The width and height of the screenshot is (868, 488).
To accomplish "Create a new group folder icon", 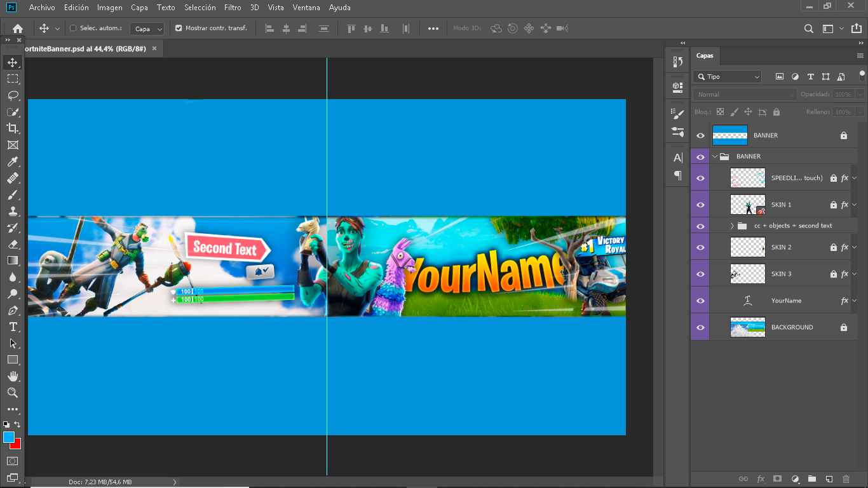I will point(811,478).
